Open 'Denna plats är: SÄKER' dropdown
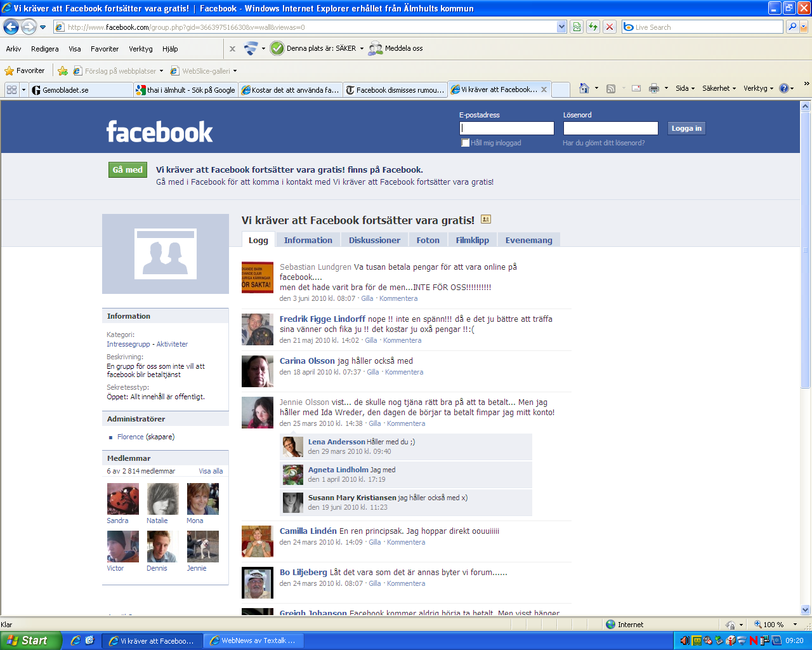This screenshot has width=812, height=650. coord(362,48)
